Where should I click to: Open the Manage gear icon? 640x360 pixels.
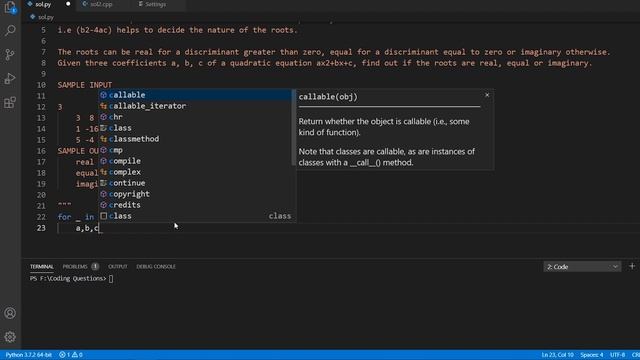pyautogui.click(x=10, y=337)
